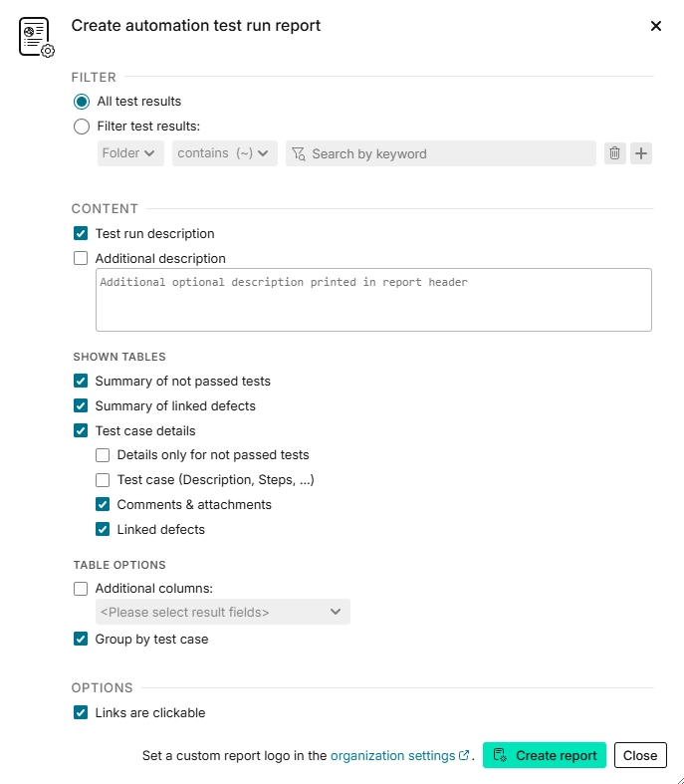The image size is (684, 784).
Task: Check Test case (Description, Steps, ...)
Action: point(103,480)
